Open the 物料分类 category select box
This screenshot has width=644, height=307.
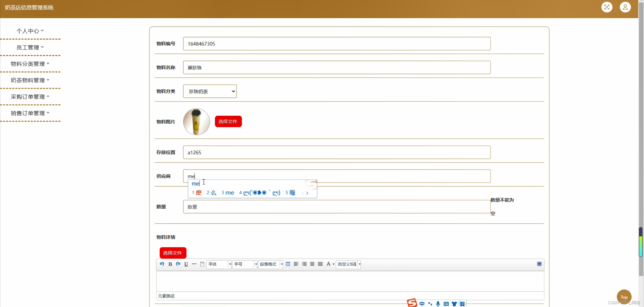pyautogui.click(x=210, y=92)
